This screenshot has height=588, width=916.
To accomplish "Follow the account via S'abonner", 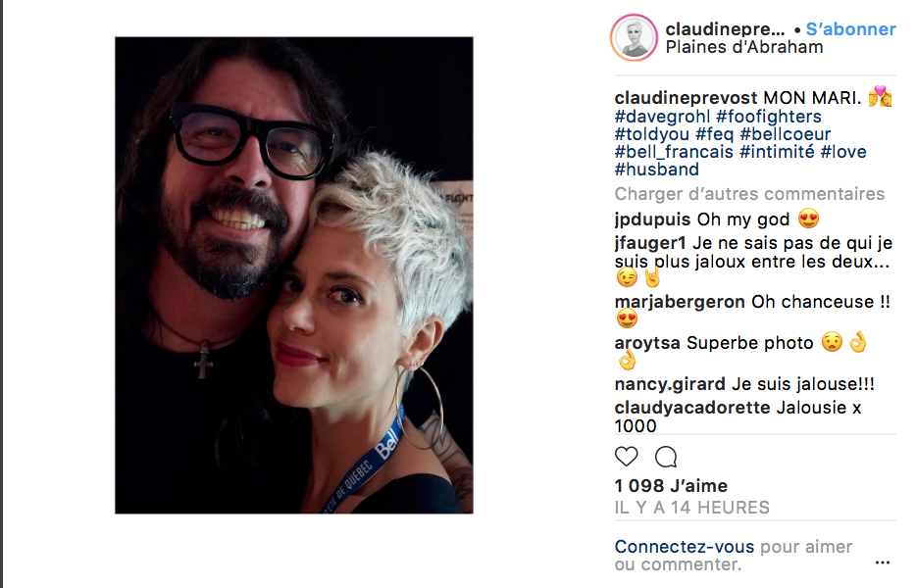I will (850, 29).
